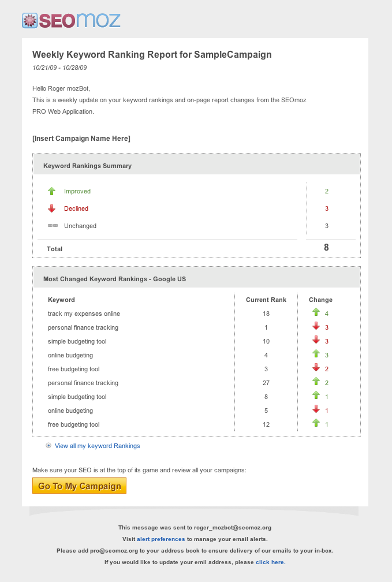392x582 pixels.
Task: Click green up arrow for rank 27 keyword
Action: coord(316,383)
